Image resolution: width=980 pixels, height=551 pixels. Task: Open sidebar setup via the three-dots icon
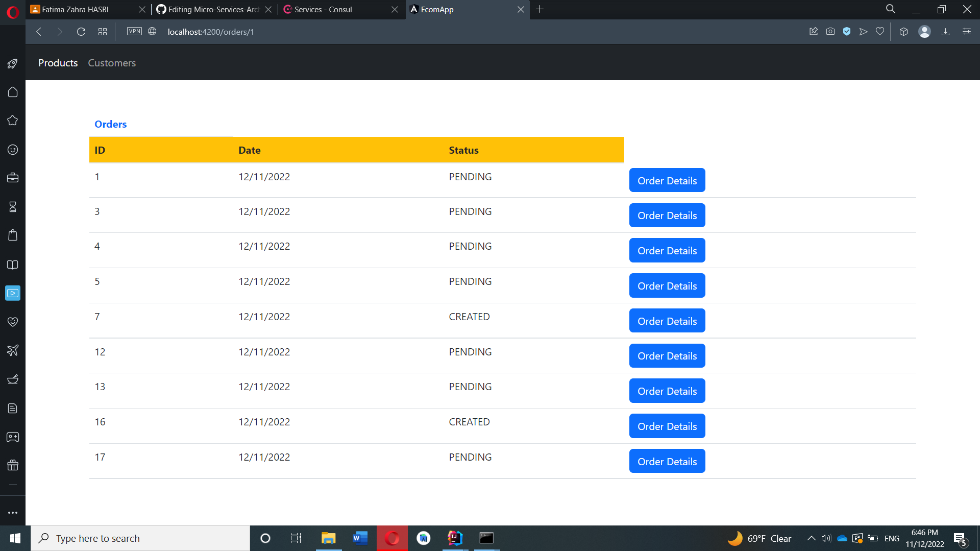tap(13, 512)
